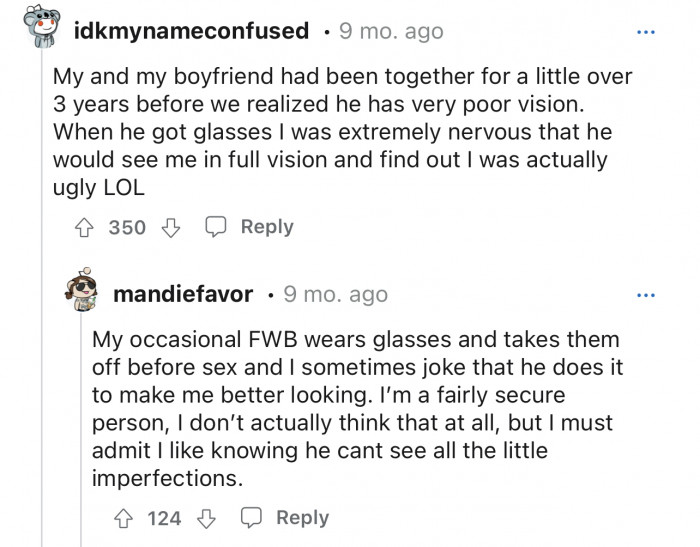
Task: Click the 124 vote score
Action: [x=164, y=518]
